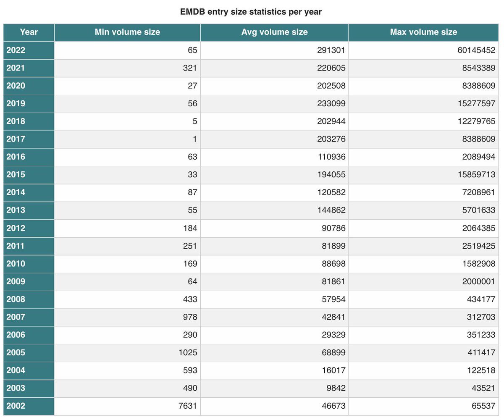This screenshot has height=420, width=504.
Task: Click min volume value 433
Action: (190, 299)
